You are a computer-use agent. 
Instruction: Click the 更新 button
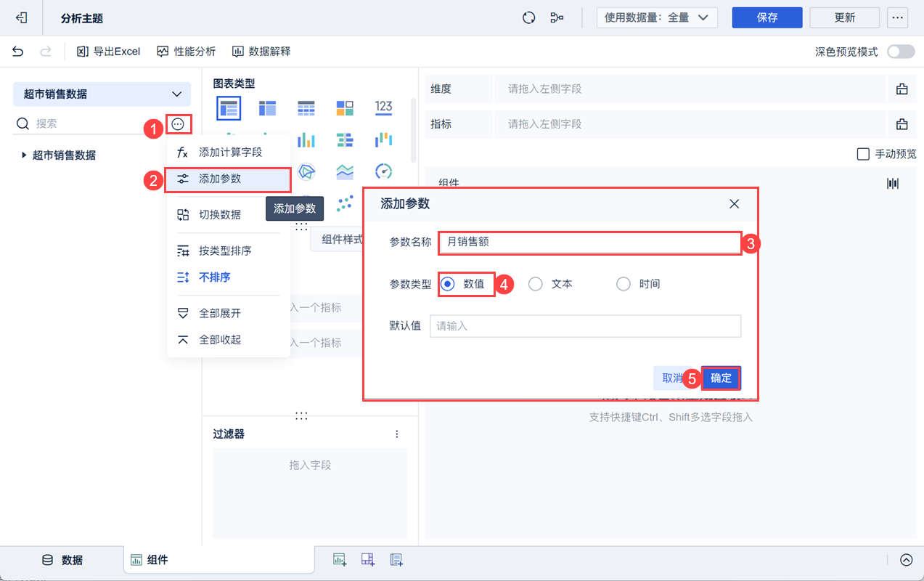tap(845, 17)
